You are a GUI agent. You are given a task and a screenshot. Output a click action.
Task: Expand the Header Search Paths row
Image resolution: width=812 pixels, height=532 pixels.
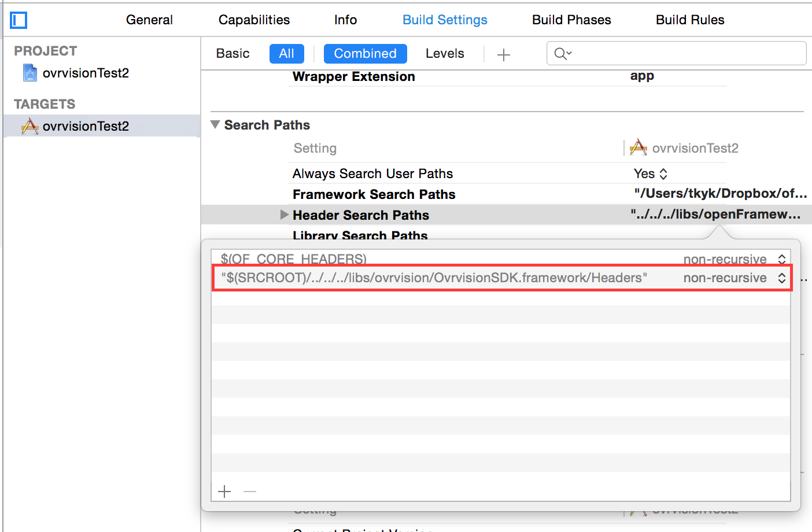[x=284, y=215]
